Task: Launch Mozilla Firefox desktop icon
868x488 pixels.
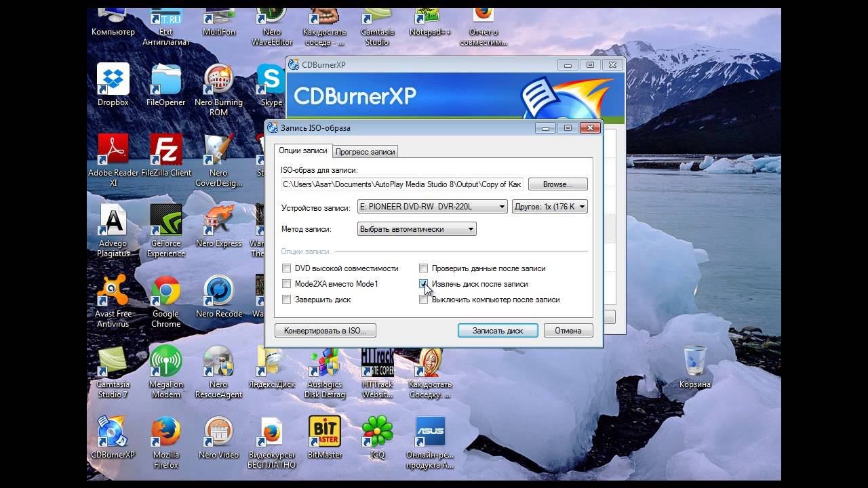Action: 165,442
